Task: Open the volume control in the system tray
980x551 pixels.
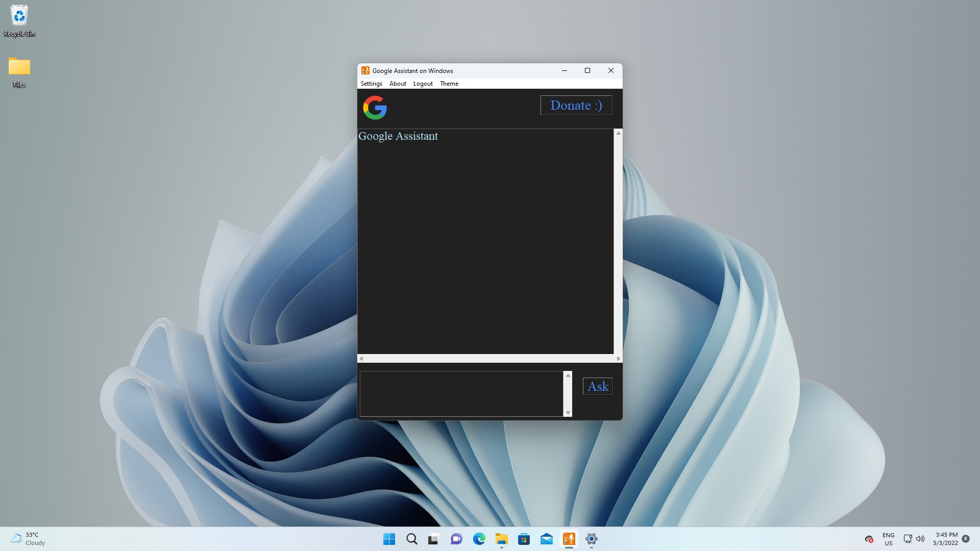Action: [x=920, y=539]
